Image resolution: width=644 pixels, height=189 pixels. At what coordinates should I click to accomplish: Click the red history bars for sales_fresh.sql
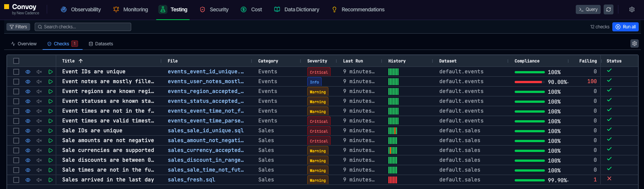[x=393, y=180]
